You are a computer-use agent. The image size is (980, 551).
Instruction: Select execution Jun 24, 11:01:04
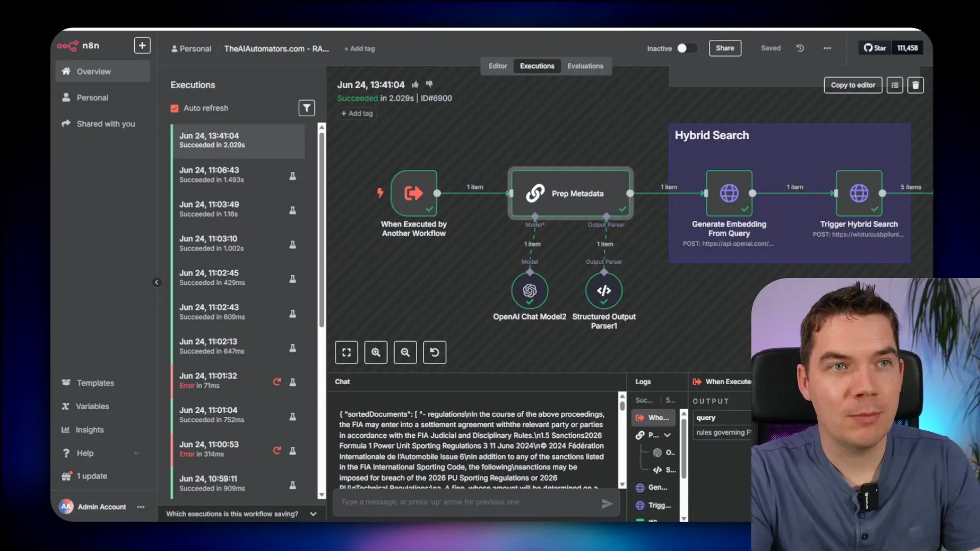tap(238, 414)
